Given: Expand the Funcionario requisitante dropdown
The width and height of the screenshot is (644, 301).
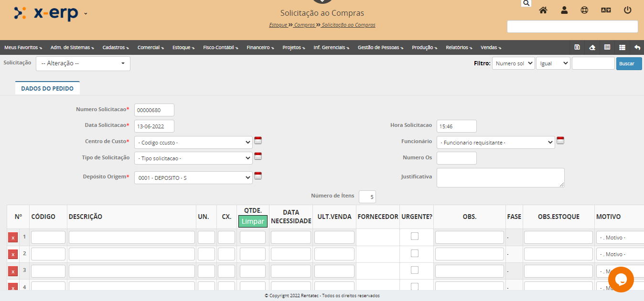Looking at the screenshot, I should click(495, 143).
